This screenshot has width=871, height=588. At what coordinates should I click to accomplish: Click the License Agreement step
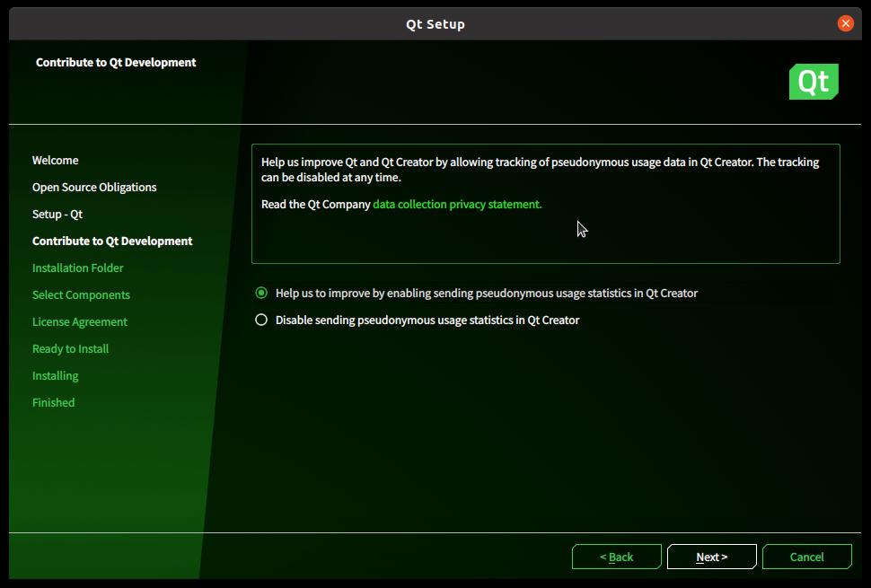coord(79,322)
